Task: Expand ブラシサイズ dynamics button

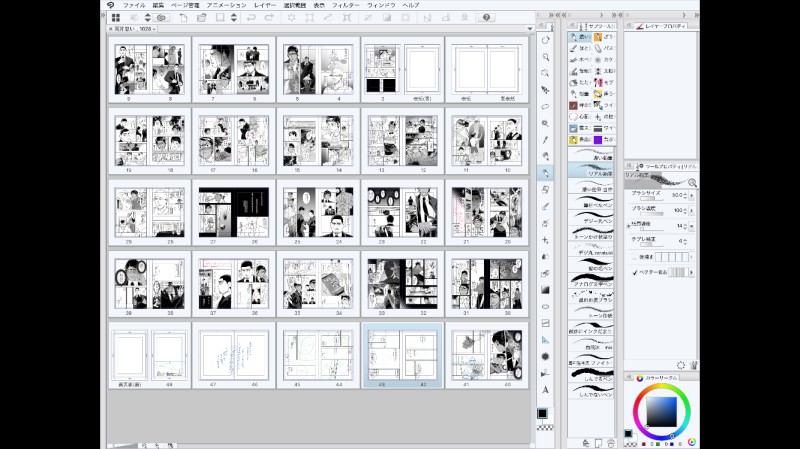Action: pyautogui.click(x=692, y=195)
